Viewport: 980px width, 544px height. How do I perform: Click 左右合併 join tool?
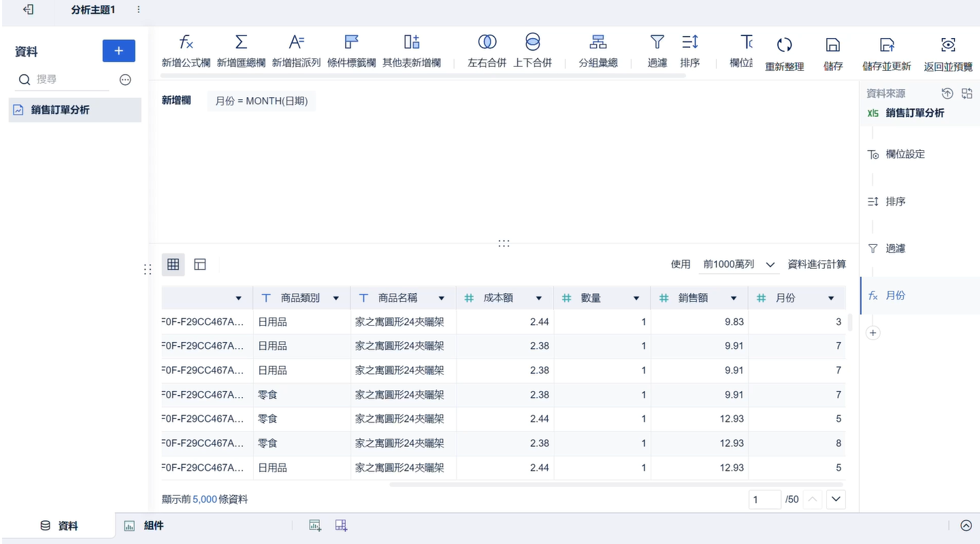487,52
